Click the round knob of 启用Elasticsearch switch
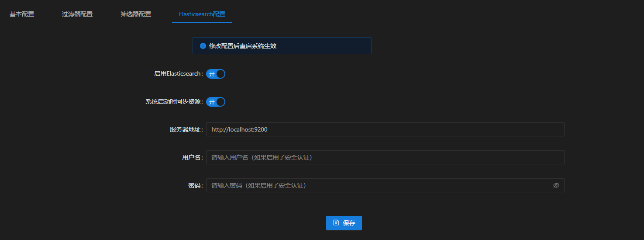This screenshot has height=240, width=644. (220, 74)
